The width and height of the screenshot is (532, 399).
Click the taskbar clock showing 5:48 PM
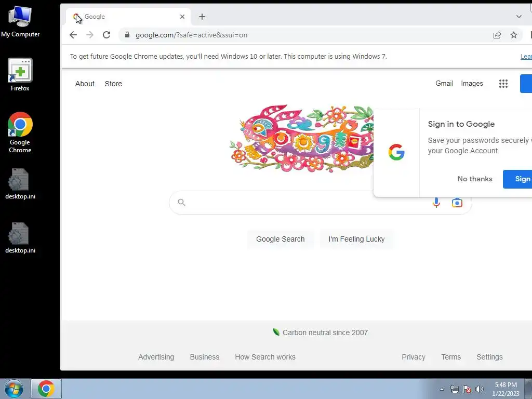(x=506, y=389)
